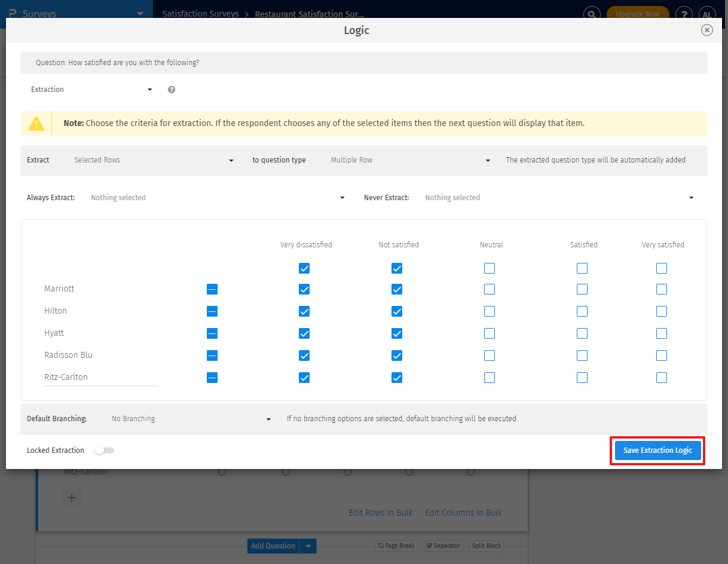Open the Default Branching dropdown
Viewport: 728px width, 564px height.
coord(190,418)
